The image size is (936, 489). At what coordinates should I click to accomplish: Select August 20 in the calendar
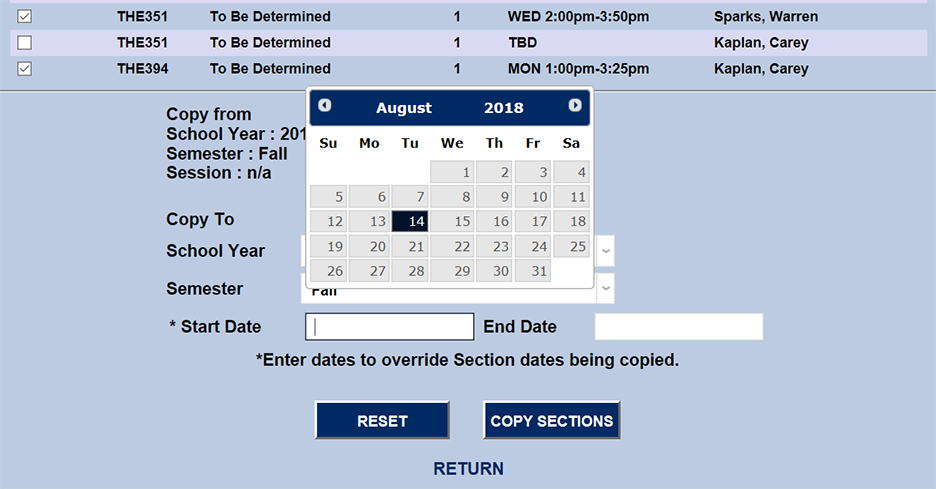point(369,246)
